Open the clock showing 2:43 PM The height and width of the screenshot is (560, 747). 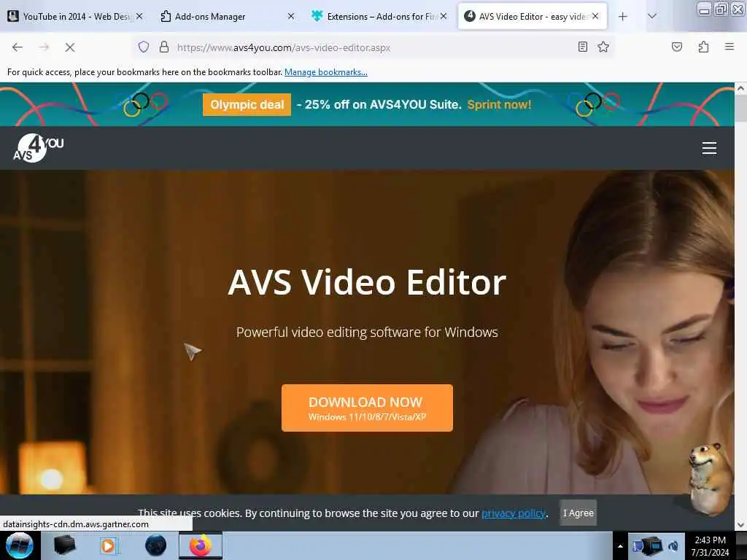point(710,546)
